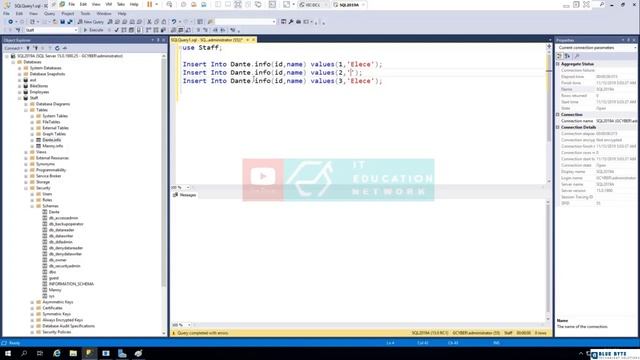Click the Insert statement with values(3,'Elece')
Screen dimensions: 640x360
click(x=282, y=81)
